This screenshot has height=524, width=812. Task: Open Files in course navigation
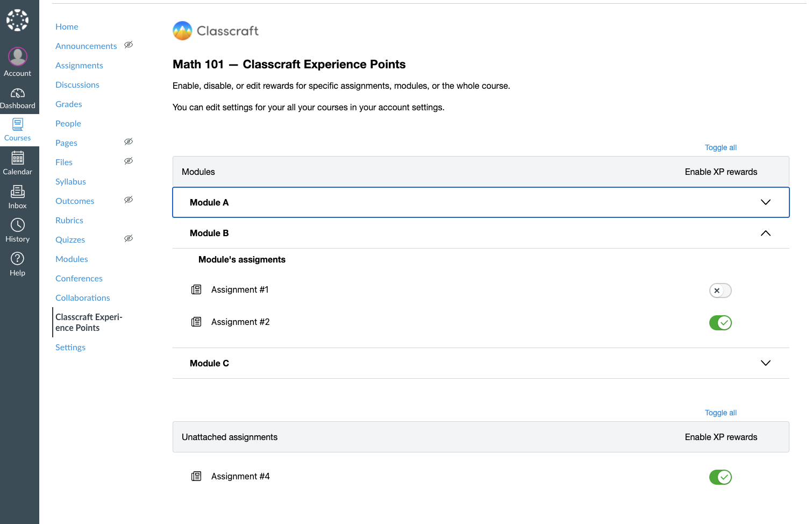tap(64, 162)
